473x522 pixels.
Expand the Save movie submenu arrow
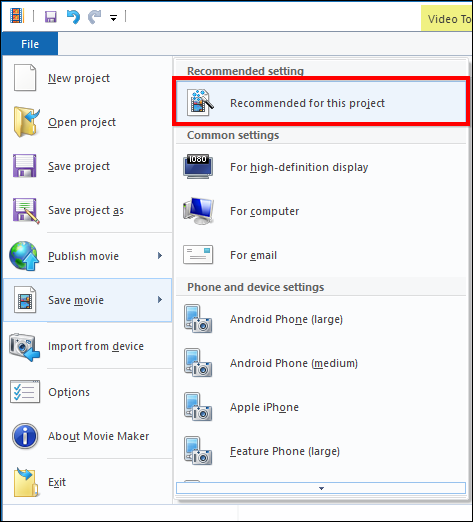[160, 300]
